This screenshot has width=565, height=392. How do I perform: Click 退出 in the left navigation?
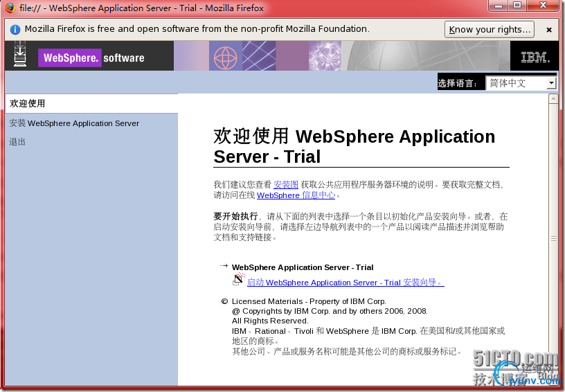pyautogui.click(x=17, y=142)
